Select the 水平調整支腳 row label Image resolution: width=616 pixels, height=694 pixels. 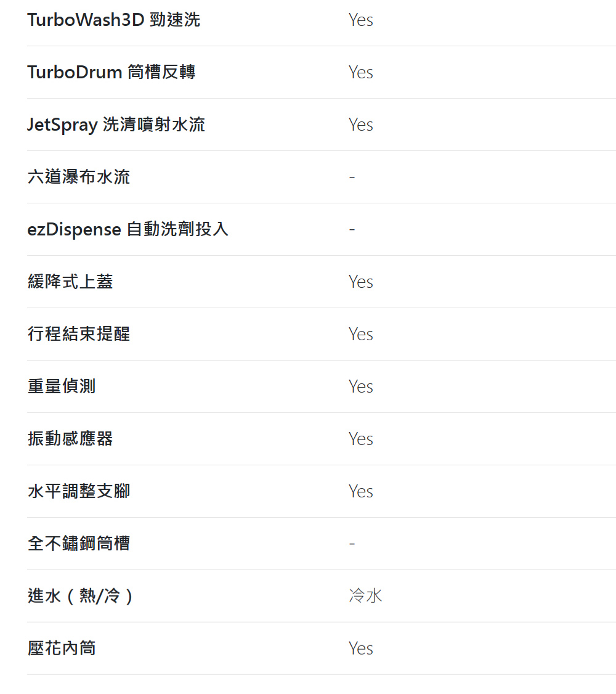(x=79, y=491)
